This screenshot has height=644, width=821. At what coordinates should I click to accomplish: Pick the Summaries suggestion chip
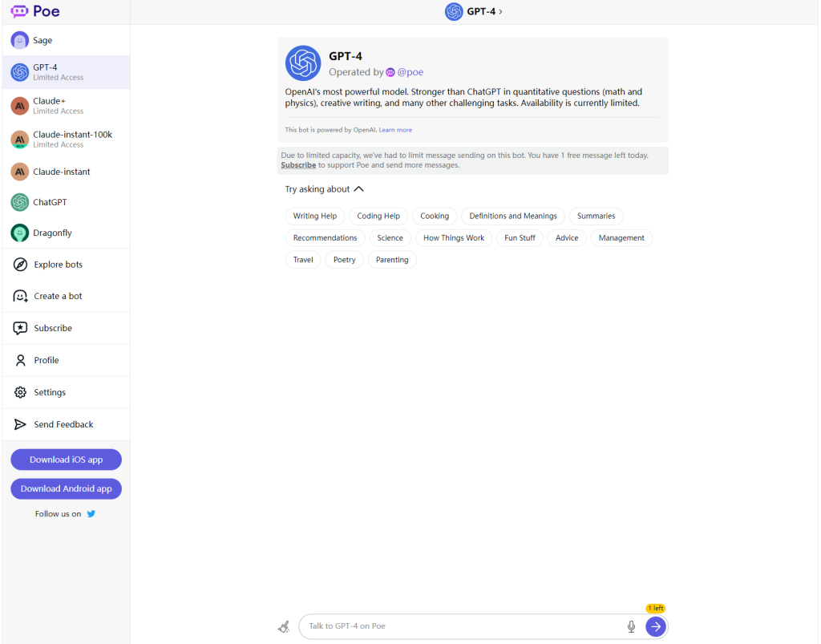pyautogui.click(x=596, y=216)
